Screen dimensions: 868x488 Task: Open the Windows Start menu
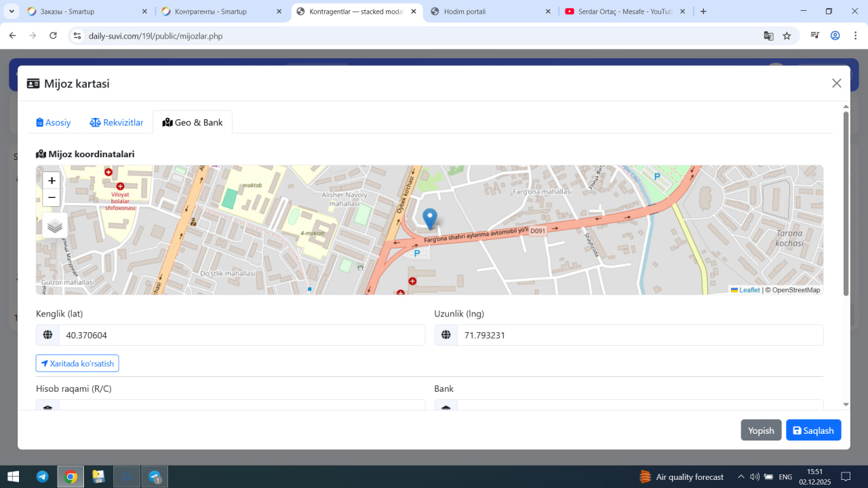coord(13,476)
